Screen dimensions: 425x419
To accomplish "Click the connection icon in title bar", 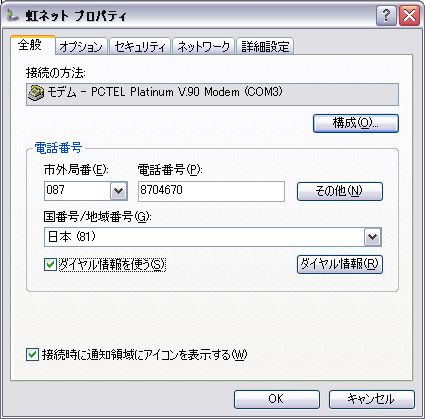I will 13,16.
